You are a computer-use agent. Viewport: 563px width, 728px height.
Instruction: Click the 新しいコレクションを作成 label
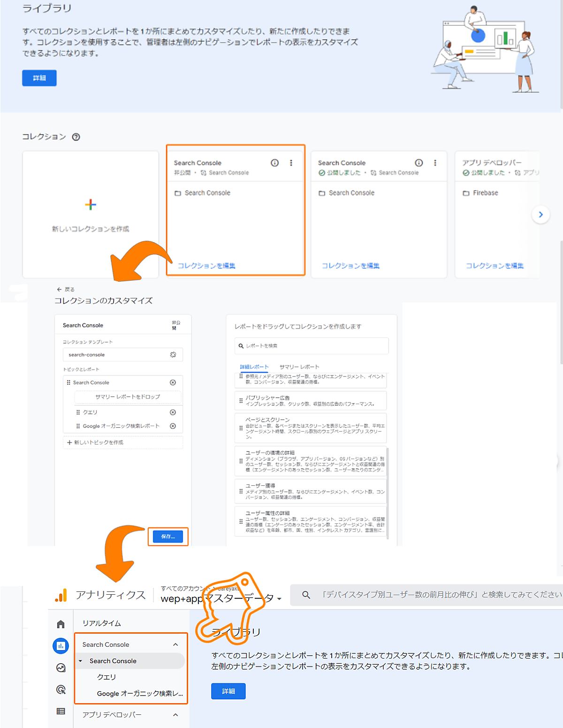tap(91, 229)
